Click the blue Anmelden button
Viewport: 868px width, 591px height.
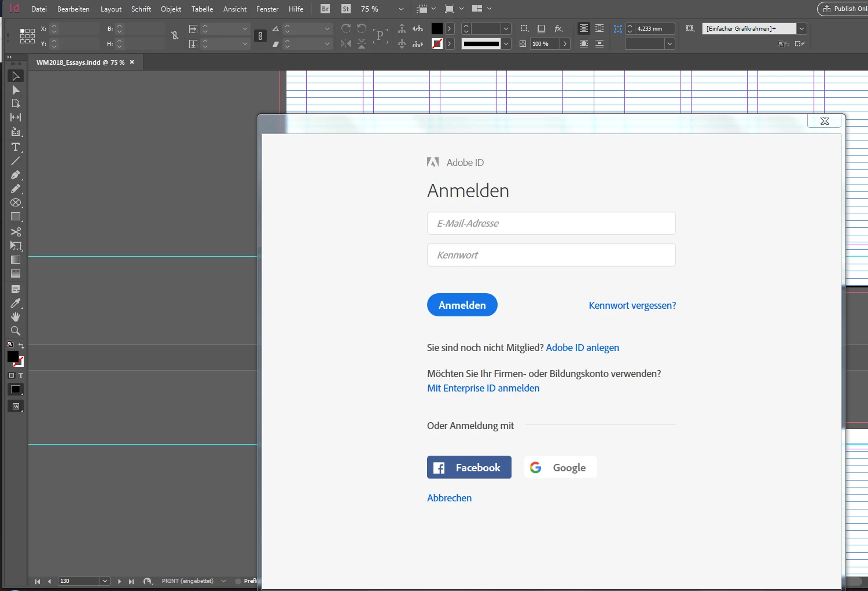tap(462, 305)
